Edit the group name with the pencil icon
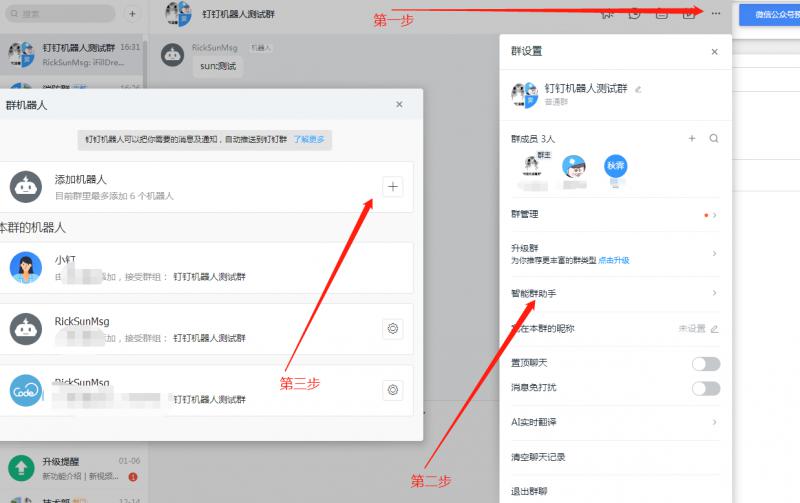 coord(638,89)
